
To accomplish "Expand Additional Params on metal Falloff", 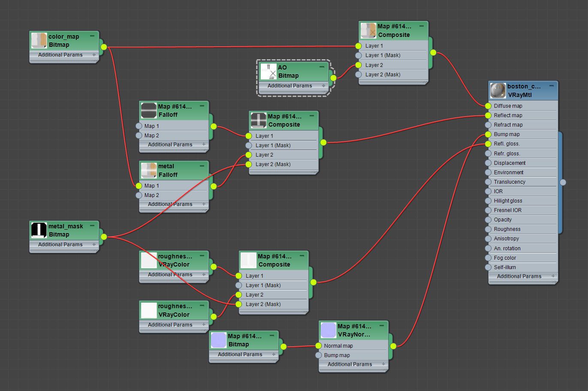I will tap(204, 204).
